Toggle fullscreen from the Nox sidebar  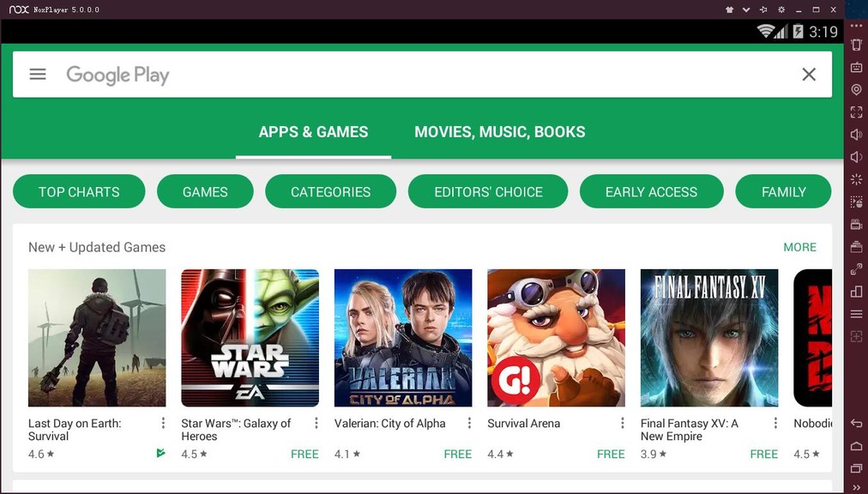point(856,111)
